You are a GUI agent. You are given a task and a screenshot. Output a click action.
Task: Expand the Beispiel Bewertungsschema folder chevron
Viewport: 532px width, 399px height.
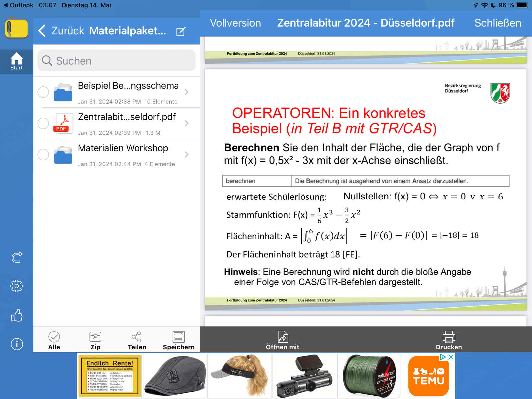tap(187, 92)
